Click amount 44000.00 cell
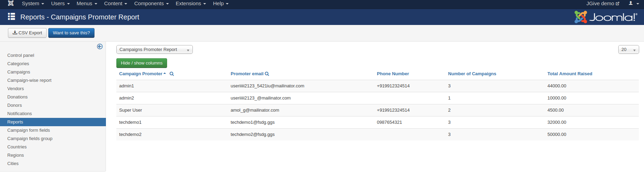 tap(557, 86)
